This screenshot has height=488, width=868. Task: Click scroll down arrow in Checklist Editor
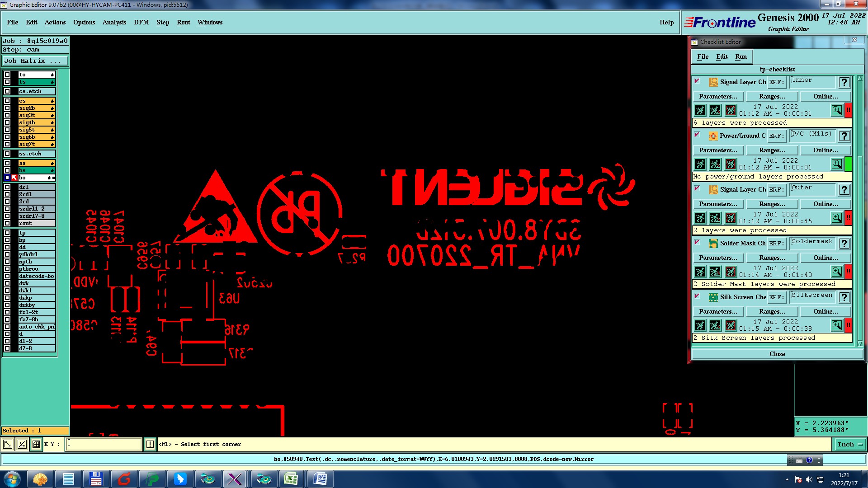860,344
